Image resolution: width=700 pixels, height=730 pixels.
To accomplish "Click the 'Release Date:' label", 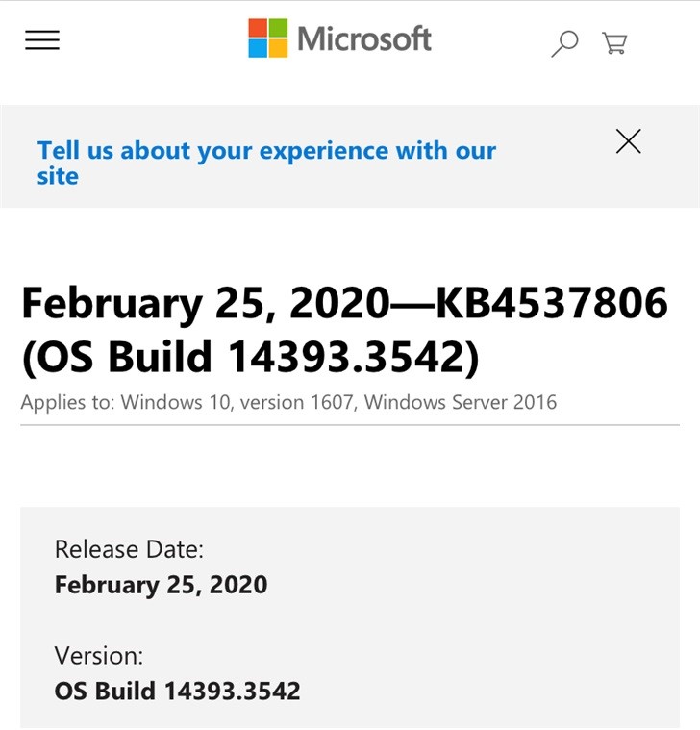I will [129, 549].
